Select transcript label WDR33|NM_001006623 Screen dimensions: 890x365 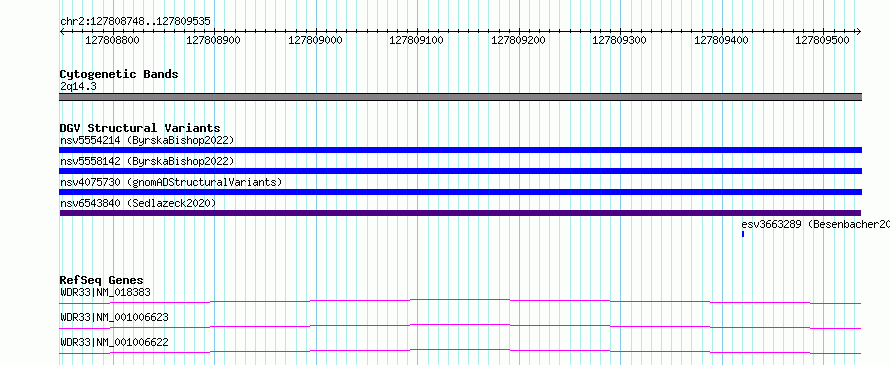click(114, 317)
